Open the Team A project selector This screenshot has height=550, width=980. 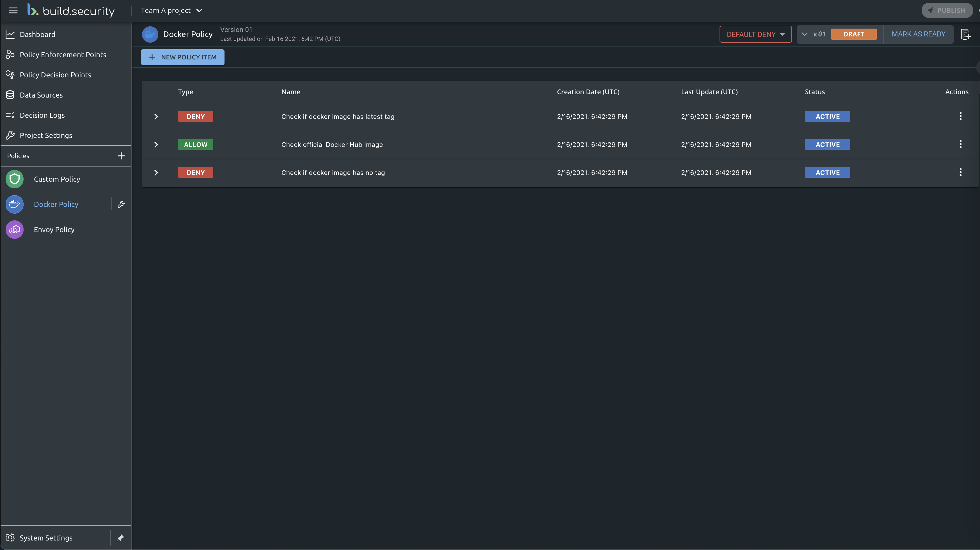171,11
